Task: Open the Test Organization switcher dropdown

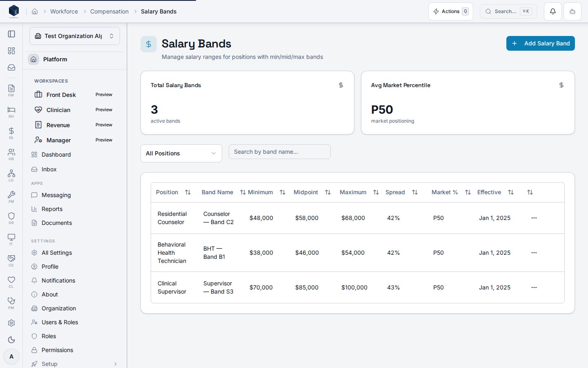Action: pos(75,36)
